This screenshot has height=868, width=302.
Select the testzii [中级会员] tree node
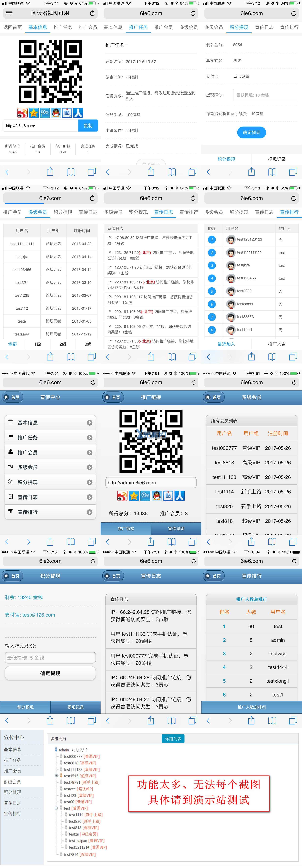83,834
